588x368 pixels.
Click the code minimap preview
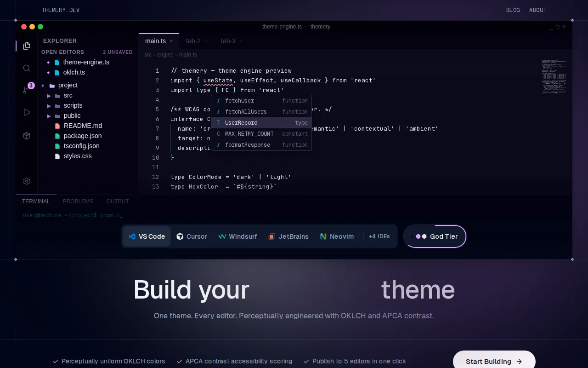tap(554, 77)
